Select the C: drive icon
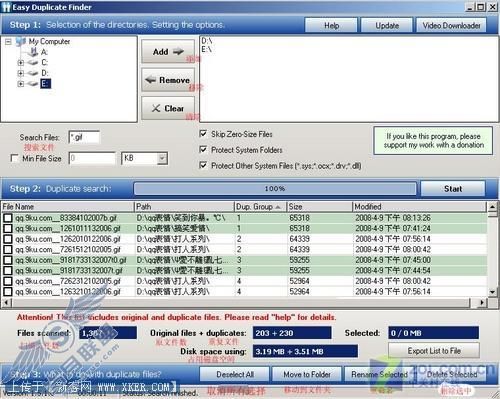This screenshot has width=500, height=399. coord(33,62)
